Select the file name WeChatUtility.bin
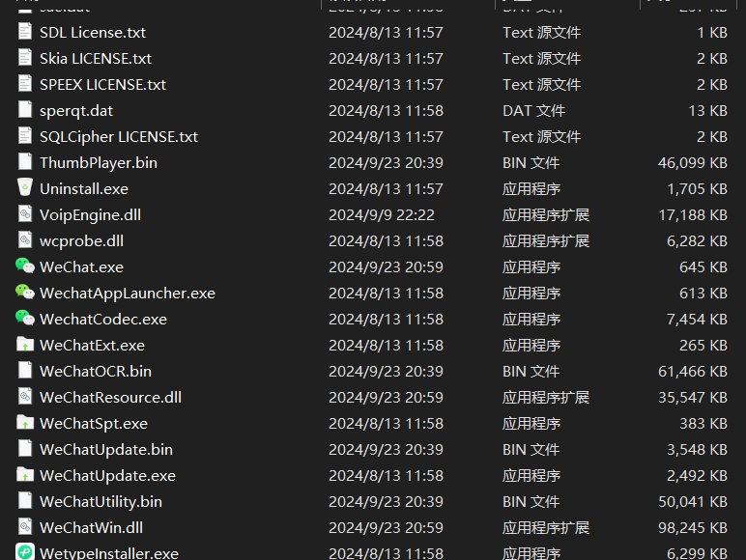The image size is (746, 560). (100, 502)
